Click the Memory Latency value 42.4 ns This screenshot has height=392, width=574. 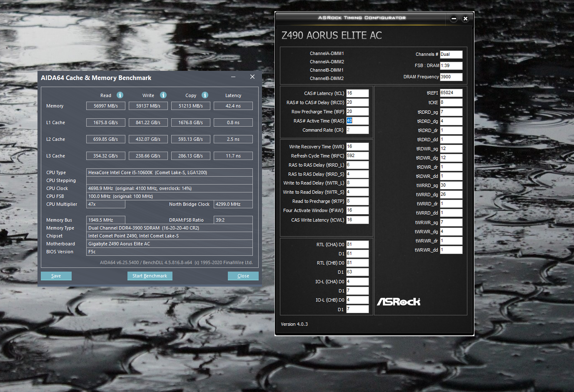tap(233, 106)
